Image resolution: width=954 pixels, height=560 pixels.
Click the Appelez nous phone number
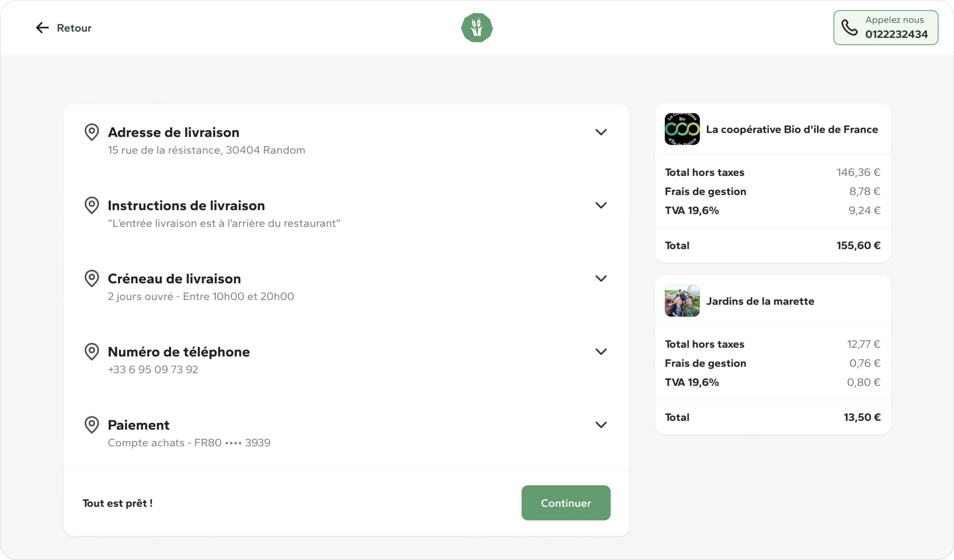(896, 34)
